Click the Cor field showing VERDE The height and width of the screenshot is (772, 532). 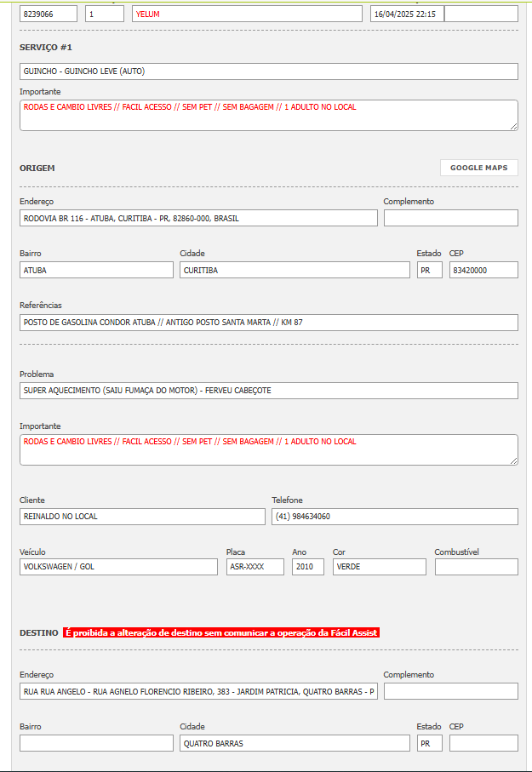click(x=379, y=567)
